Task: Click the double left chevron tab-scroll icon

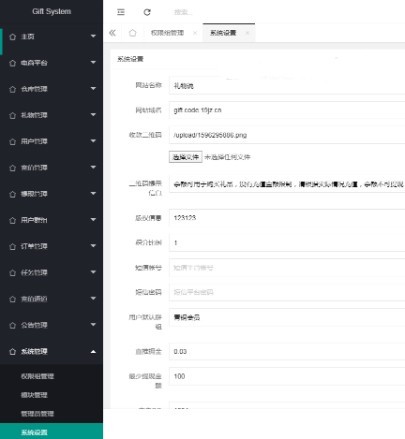Action: [x=112, y=33]
